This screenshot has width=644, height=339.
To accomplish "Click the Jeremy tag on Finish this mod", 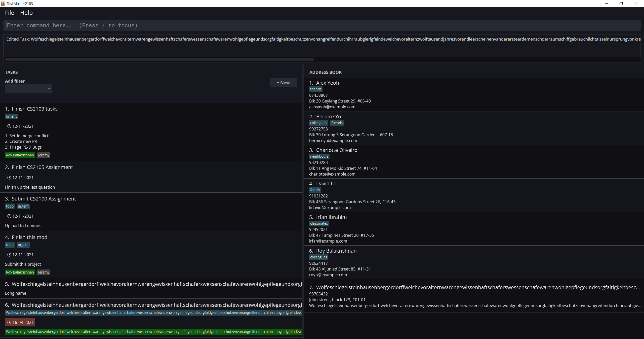I will 44,272.
